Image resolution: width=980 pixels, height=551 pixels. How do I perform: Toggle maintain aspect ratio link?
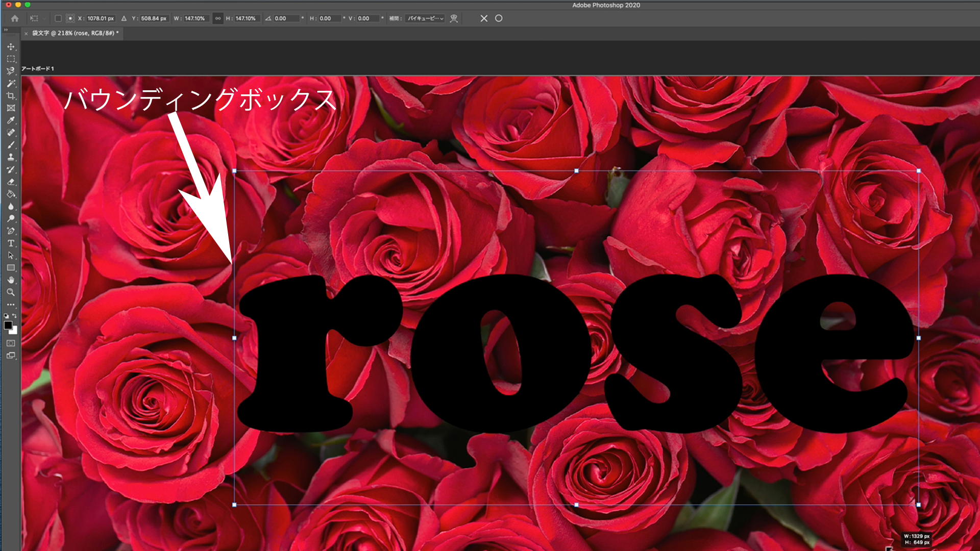218,18
